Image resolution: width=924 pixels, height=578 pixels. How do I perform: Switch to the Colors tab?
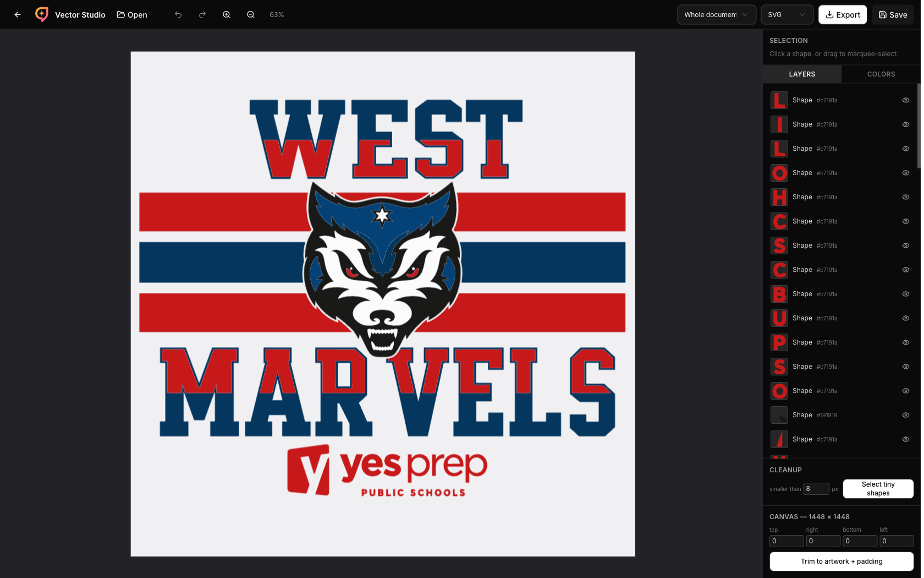click(881, 74)
